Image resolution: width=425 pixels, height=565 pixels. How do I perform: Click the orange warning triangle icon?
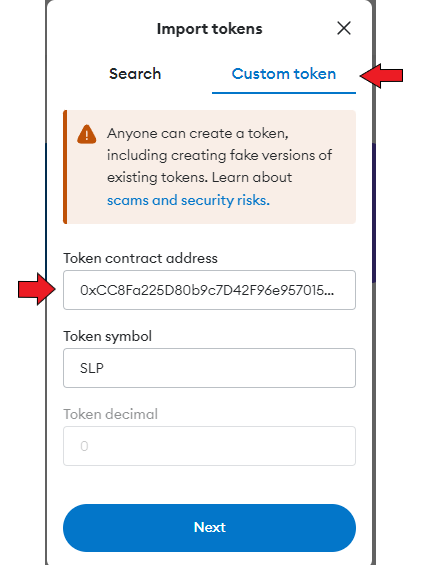coord(87,134)
